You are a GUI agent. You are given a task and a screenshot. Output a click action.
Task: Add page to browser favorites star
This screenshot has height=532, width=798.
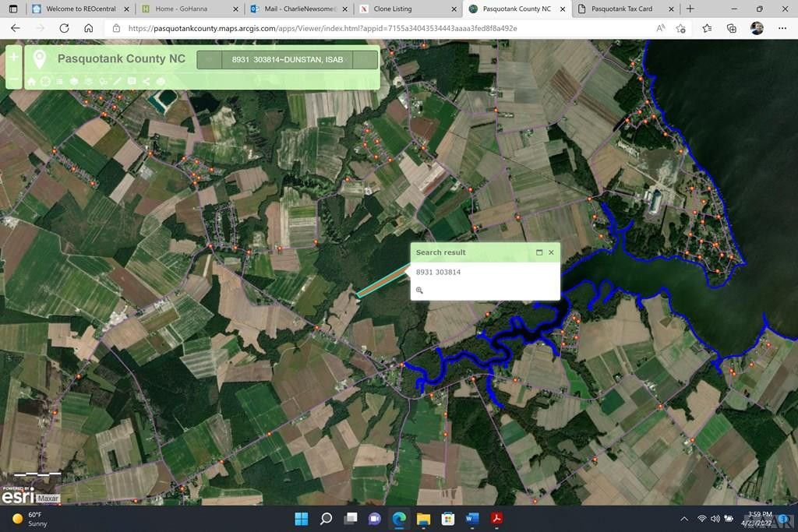681,28
